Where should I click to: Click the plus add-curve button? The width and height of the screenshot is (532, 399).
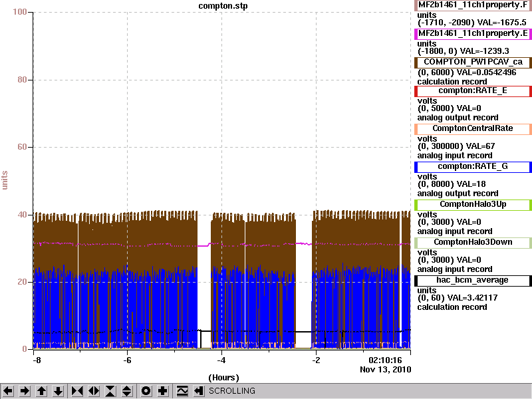pyautogui.click(x=163, y=391)
